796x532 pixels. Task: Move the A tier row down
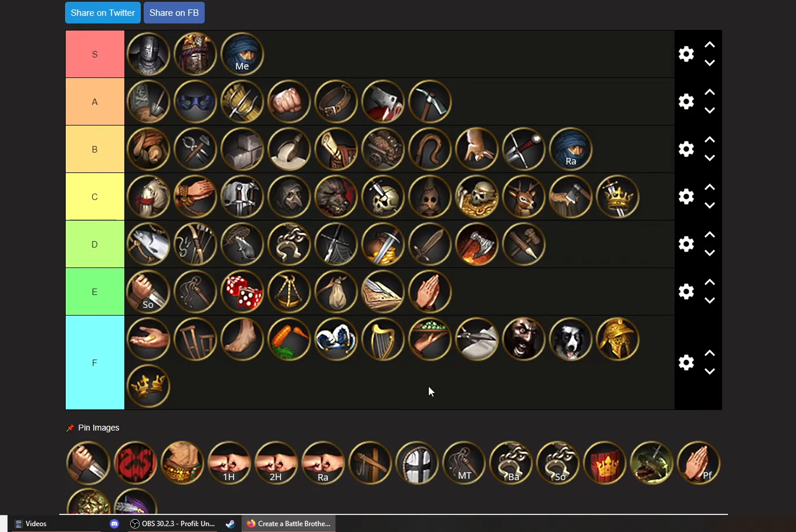click(710, 111)
